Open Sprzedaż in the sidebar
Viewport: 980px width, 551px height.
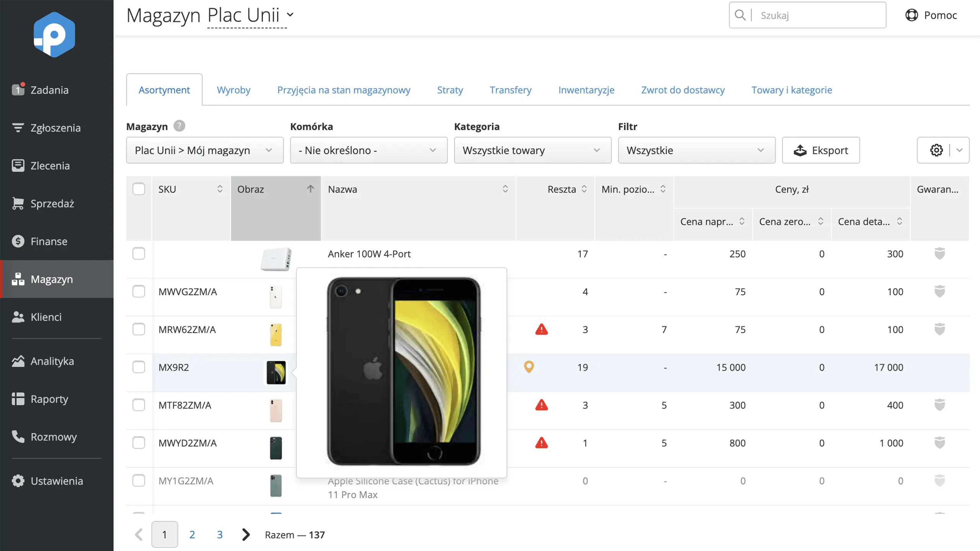pos(57,204)
